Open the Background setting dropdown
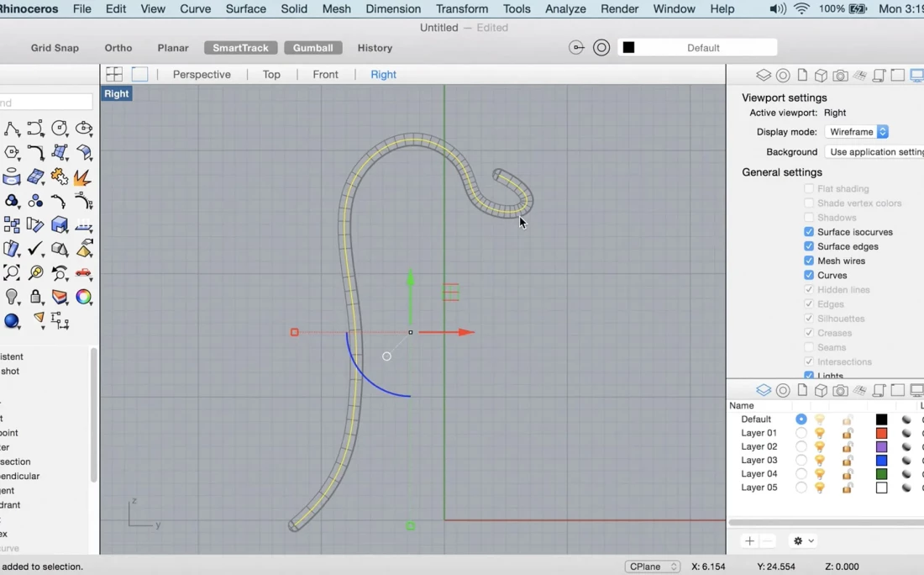Viewport: 924px width, 575px height. (874, 151)
